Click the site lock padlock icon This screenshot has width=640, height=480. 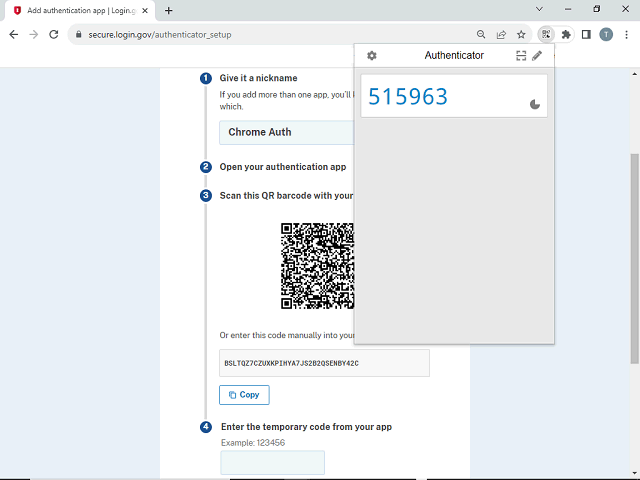(x=79, y=34)
